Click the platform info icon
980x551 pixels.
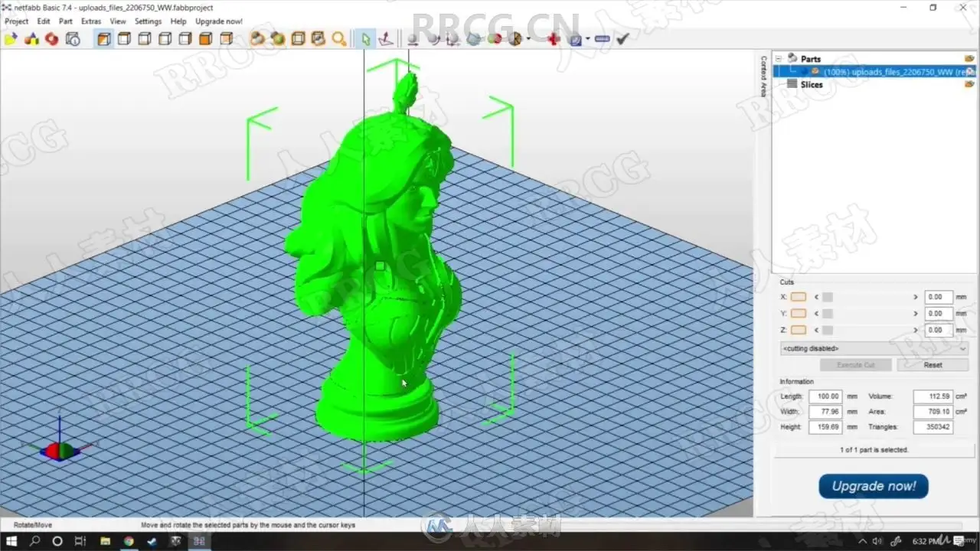point(73,38)
